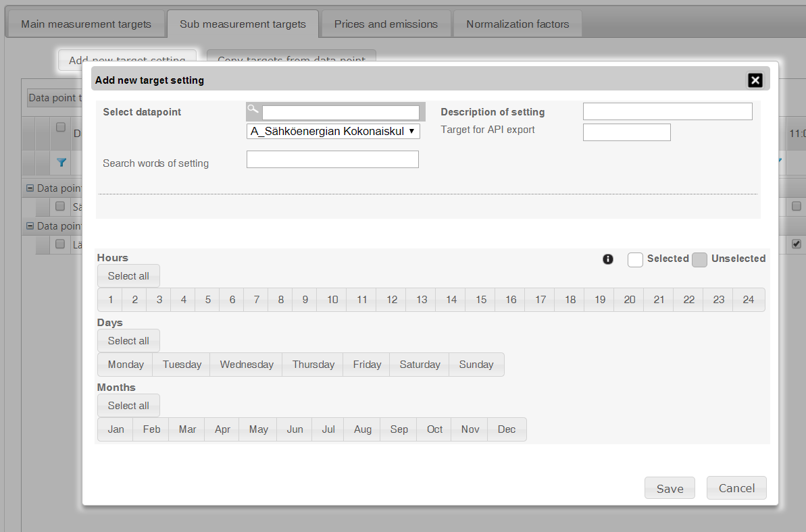The width and height of the screenshot is (806, 532).
Task: Toggle hour 24
Action: (x=749, y=299)
